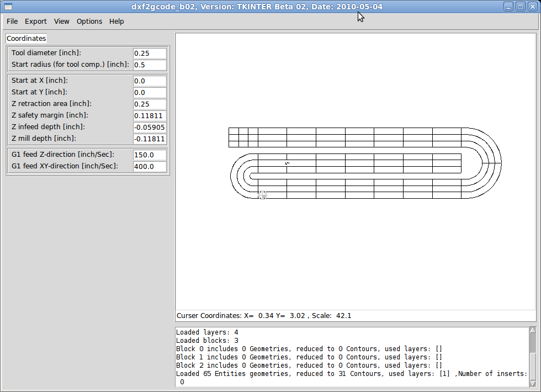
Task: Open the File menu
Action: [x=12, y=21]
